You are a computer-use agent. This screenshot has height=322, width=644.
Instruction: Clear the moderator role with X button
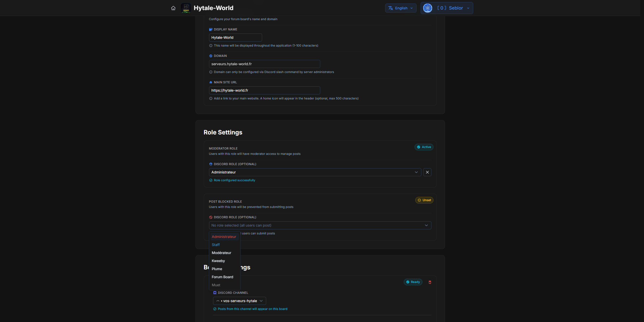coord(427,172)
